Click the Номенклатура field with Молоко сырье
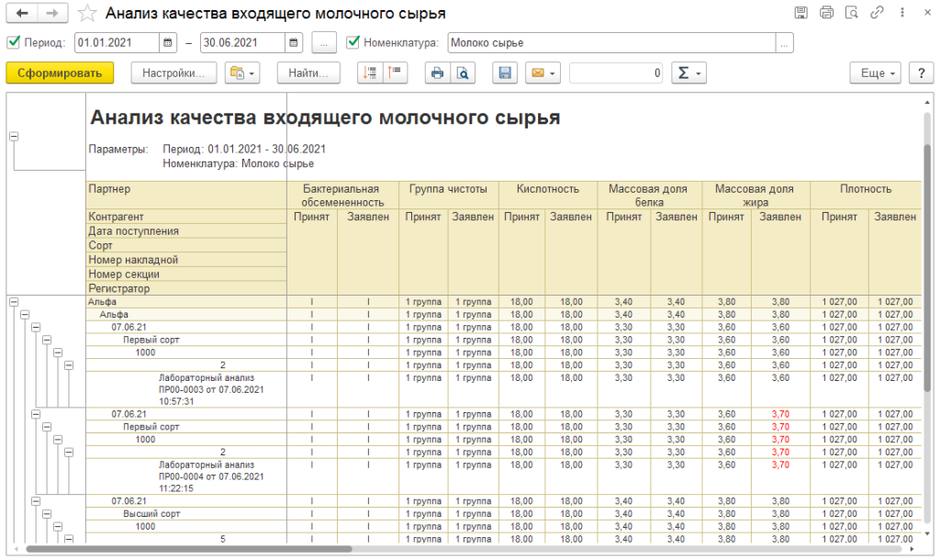Viewport: 940px width, 560px height. coord(611,42)
